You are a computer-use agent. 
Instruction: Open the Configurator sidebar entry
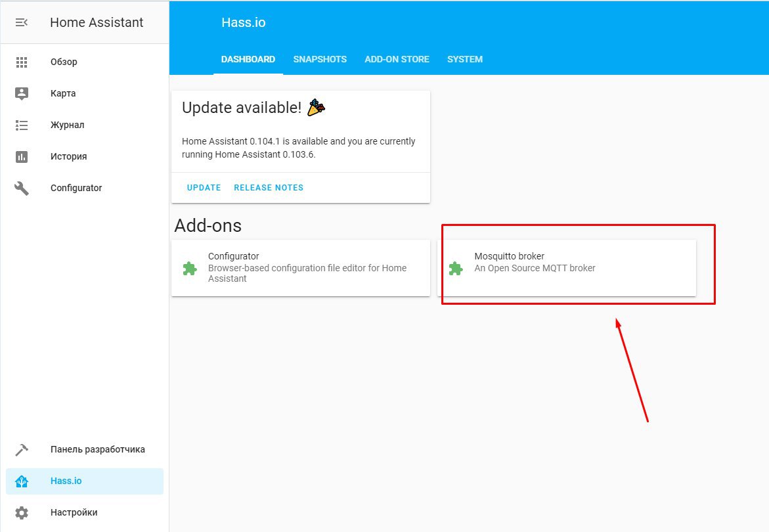(84, 188)
